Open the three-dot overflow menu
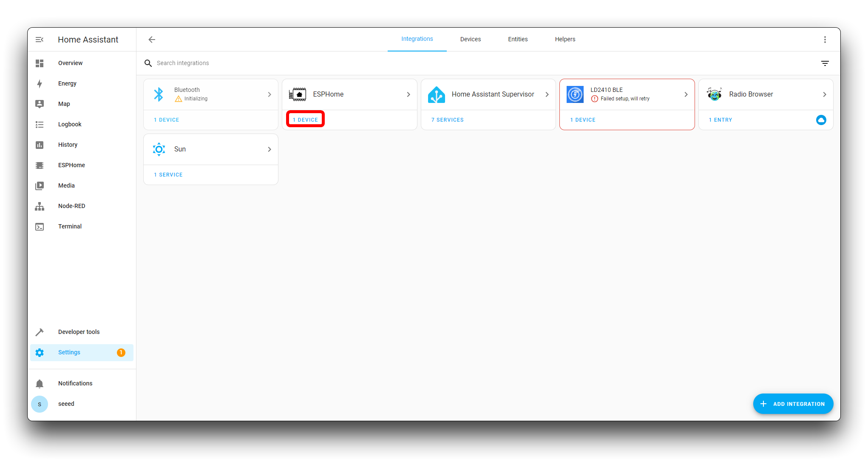Screen dimensions: 868x462 825,40
